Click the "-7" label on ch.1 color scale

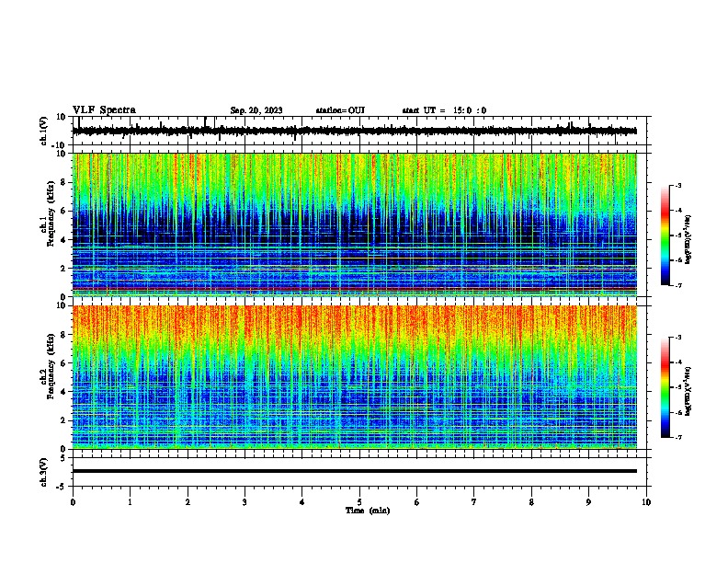[677, 285]
